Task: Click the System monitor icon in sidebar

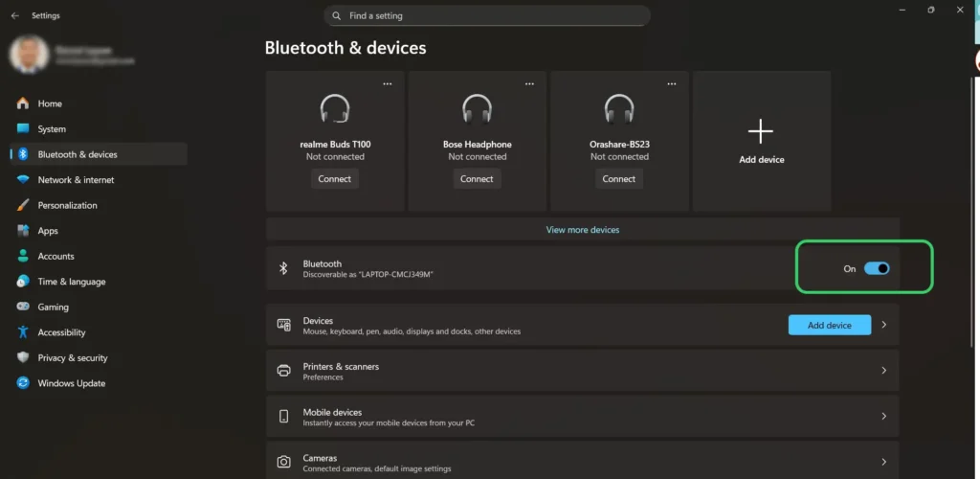Action: tap(23, 128)
